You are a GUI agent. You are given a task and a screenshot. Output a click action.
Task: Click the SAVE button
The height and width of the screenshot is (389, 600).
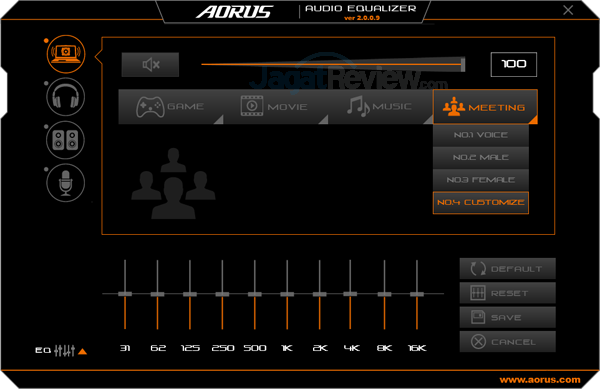click(507, 317)
